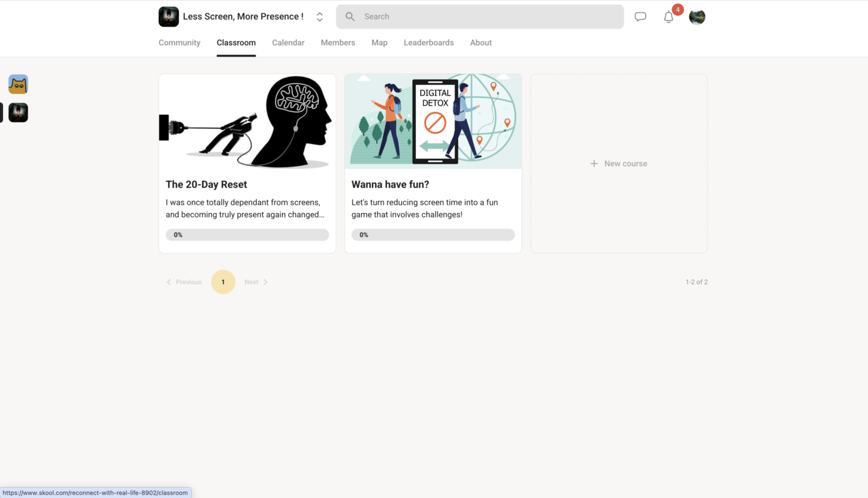Switch to the Members tab
This screenshot has width=868, height=498.
338,43
